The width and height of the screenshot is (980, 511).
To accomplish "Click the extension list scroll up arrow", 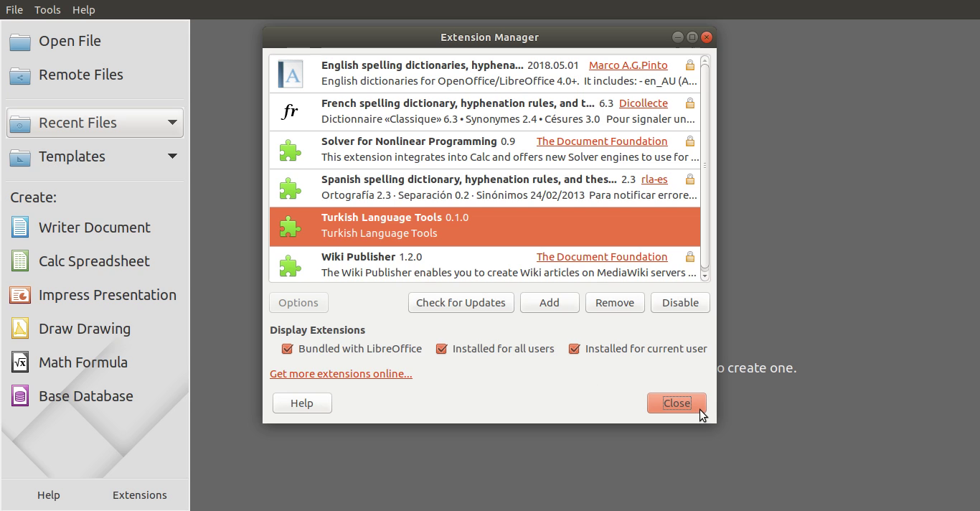I will click(705, 60).
